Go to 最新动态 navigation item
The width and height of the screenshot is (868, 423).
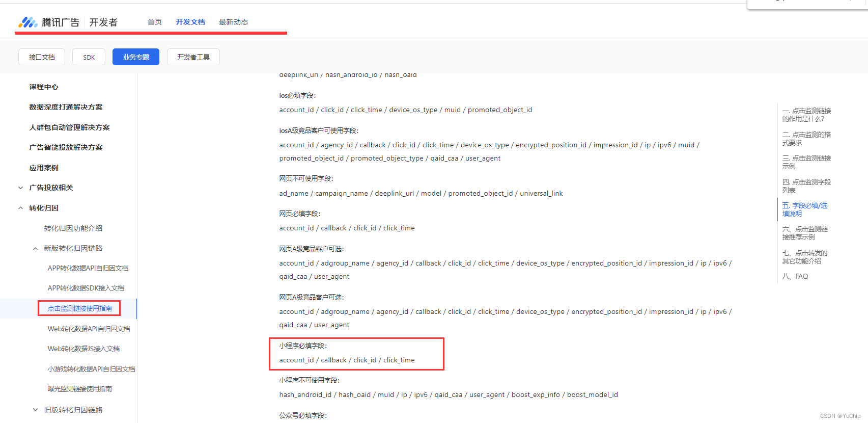(x=234, y=22)
